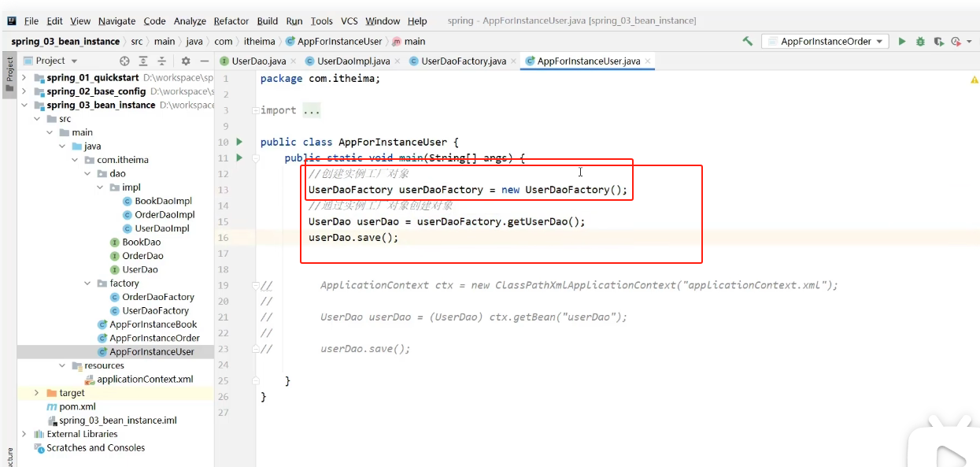This screenshot has height=467, width=980.
Task: Switch to the UserDaoFactory.java tab
Action: tap(463, 61)
